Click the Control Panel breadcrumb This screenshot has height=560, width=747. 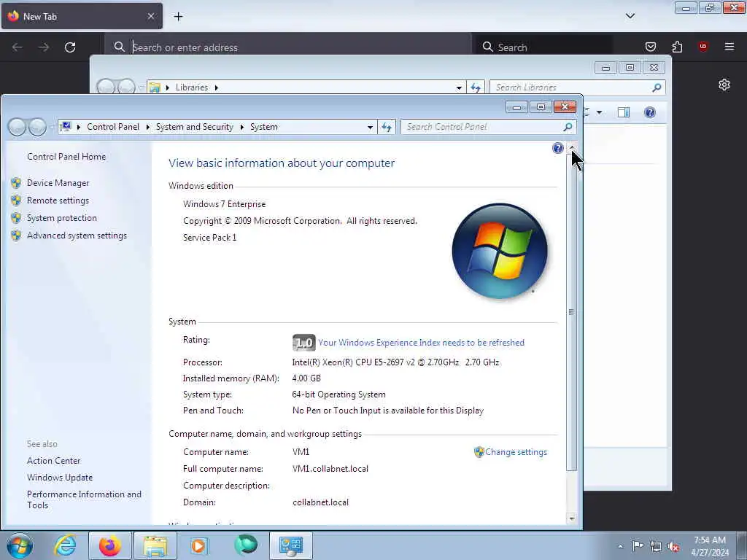[x=113, y=127]
